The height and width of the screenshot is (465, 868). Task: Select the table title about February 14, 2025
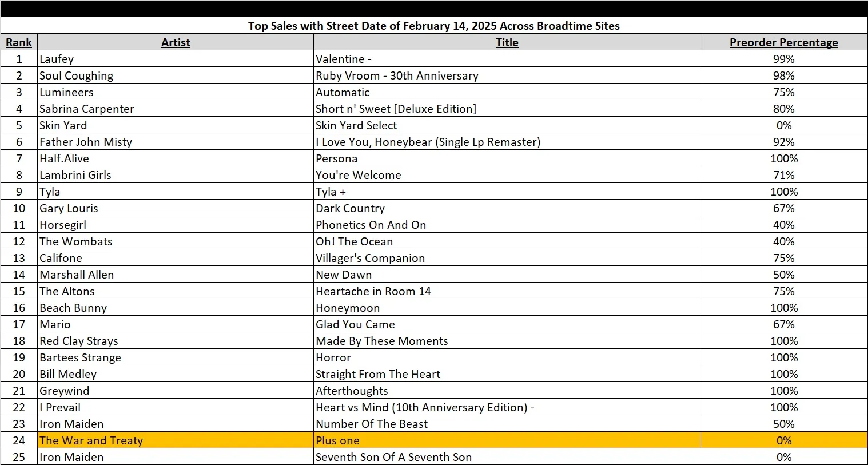434,26
